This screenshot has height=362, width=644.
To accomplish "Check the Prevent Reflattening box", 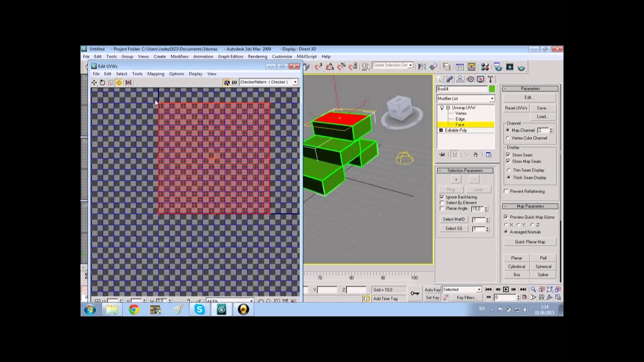I will 506,191.
